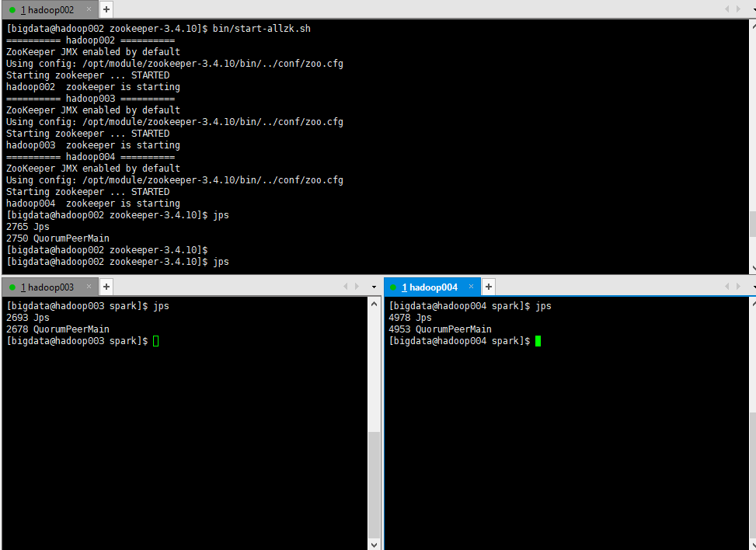Click previous-tab arrow in hadoop004 pane
Screen dimensions: 756x550
pyautogui.click(x=727, y=287)
